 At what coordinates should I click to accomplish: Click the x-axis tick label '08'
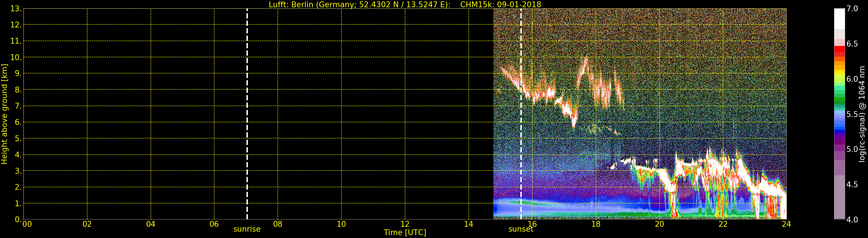pyautogui.click(x=278, y=224)
